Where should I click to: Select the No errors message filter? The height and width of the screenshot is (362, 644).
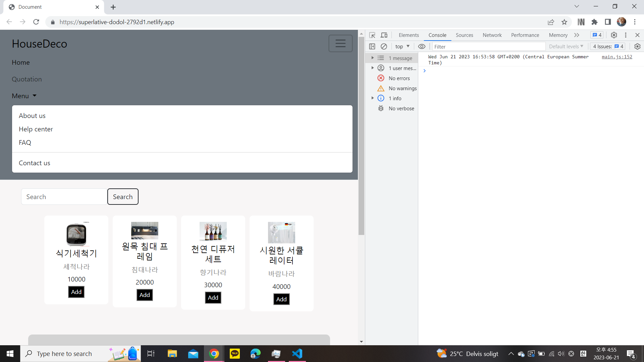pyautogui.click(x=399, y=78)
